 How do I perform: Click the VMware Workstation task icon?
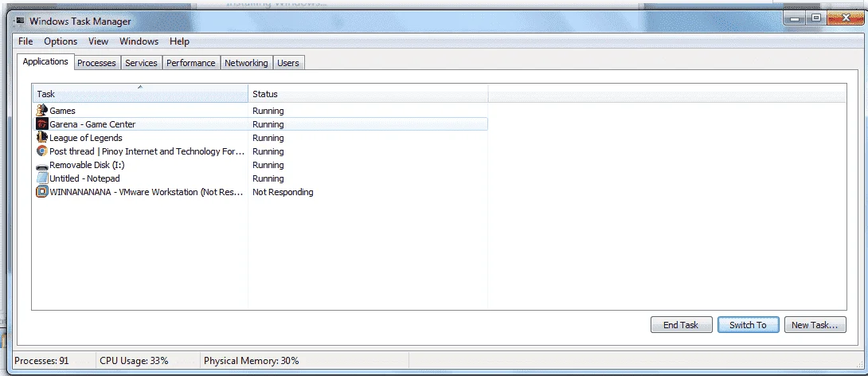(42, 192)
